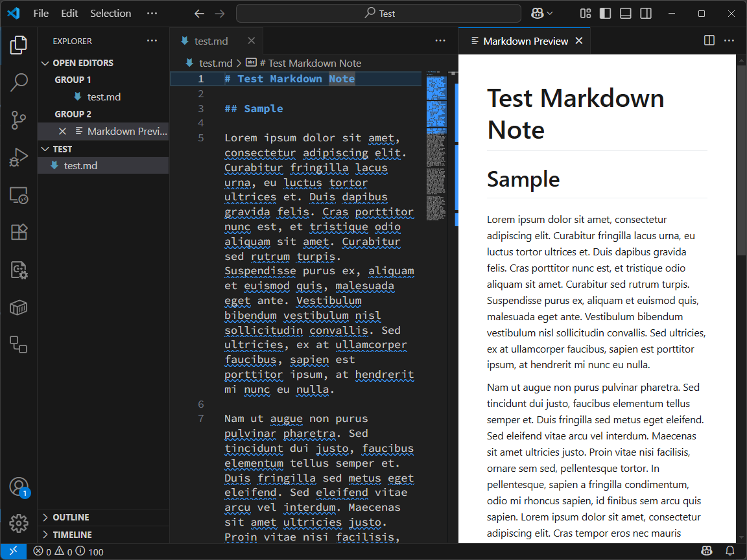Viewport: 747px width, 560px height.
Task: Close the Markdown Preview tab
Action: [579, 41]
